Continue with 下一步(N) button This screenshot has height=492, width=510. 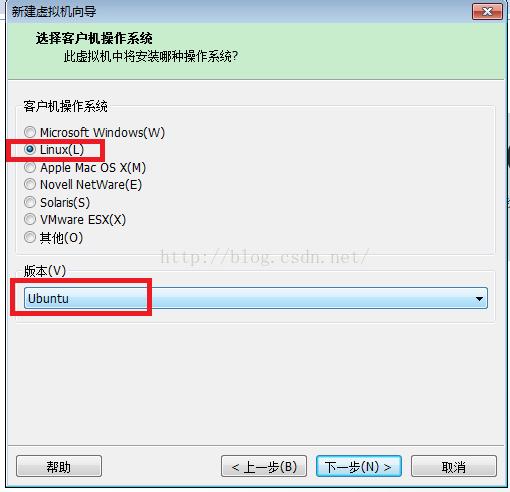359,466
